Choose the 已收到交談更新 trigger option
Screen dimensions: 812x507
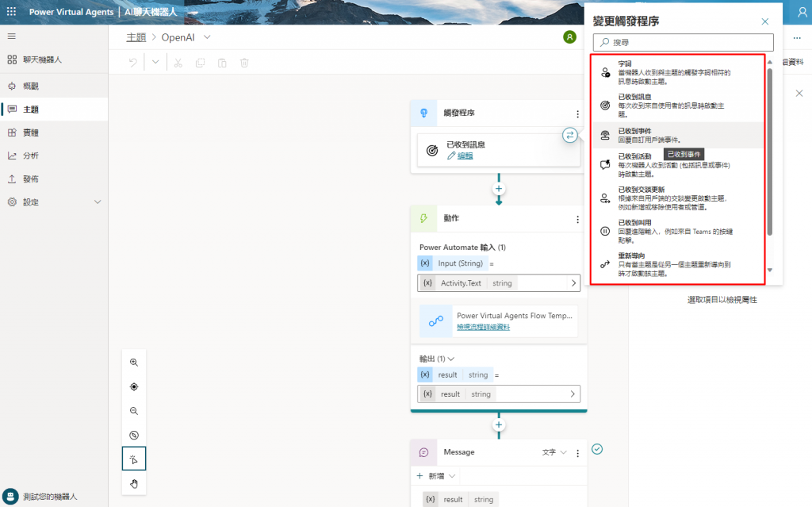tap(677, 198)
